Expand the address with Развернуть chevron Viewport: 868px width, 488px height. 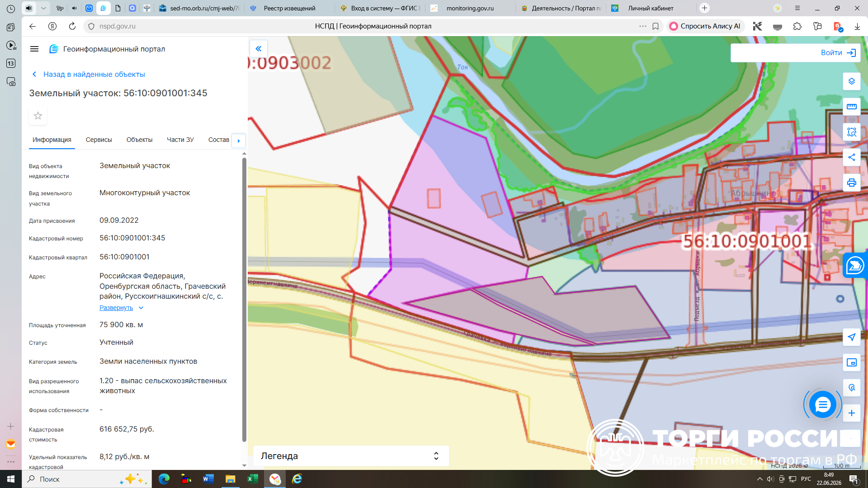[x=141, y=308]
